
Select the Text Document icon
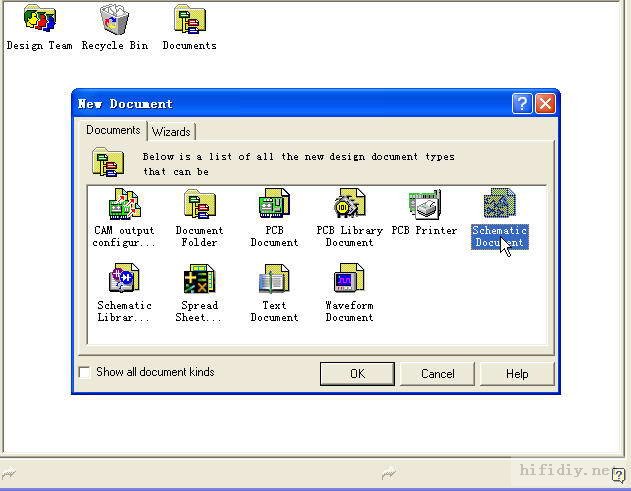[274, 279]
